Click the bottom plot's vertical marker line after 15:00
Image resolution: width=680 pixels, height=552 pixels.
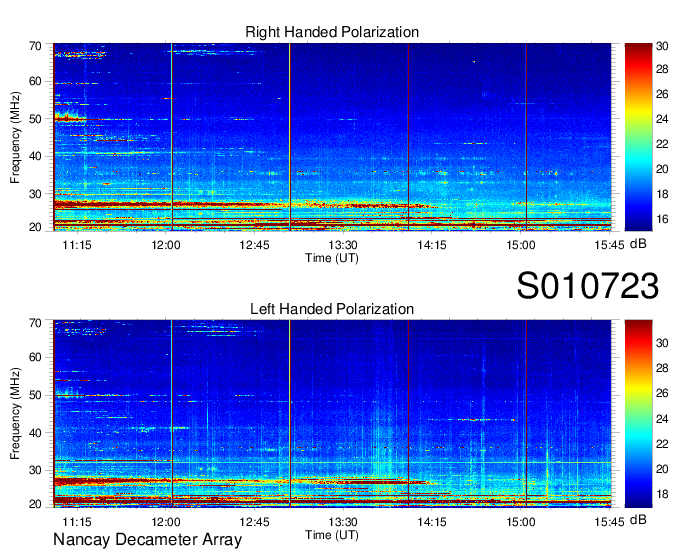pyautogui.click(x=526, y=413)
